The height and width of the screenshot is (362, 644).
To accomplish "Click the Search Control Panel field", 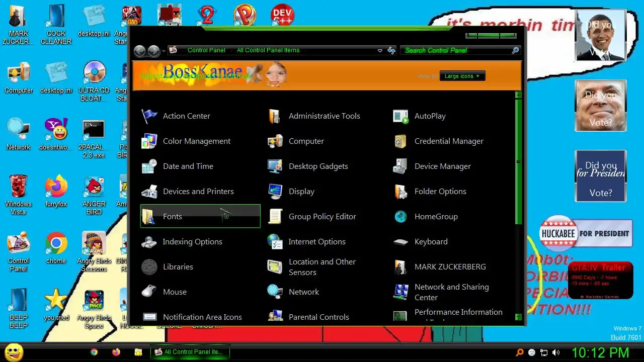I will (x=455, y=50).
